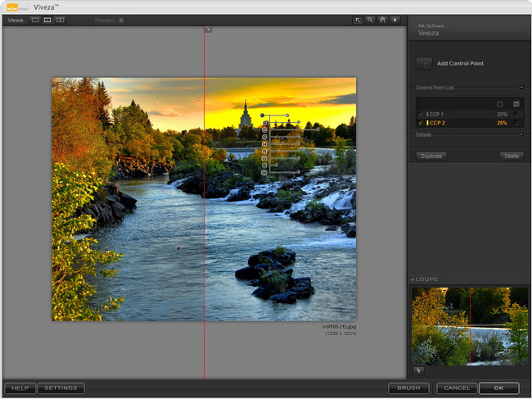Switch to split preview view icon

[x=47, y=20]
